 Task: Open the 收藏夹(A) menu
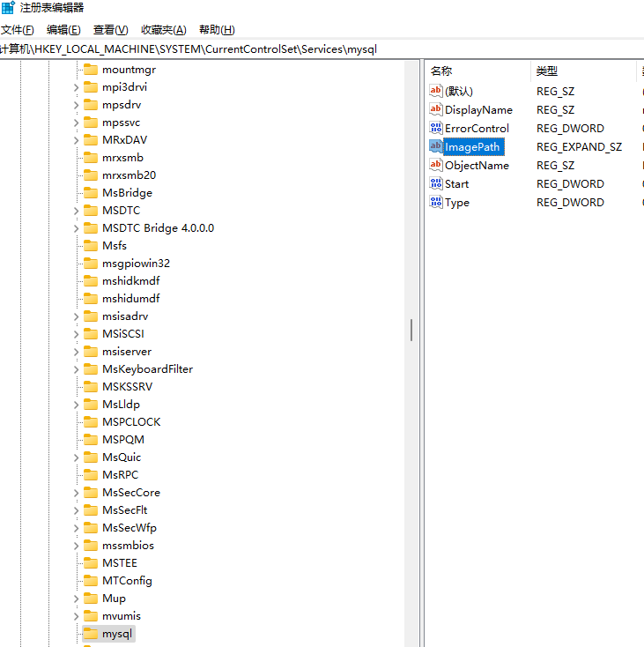pyautogui.click(x=164, y=30)
